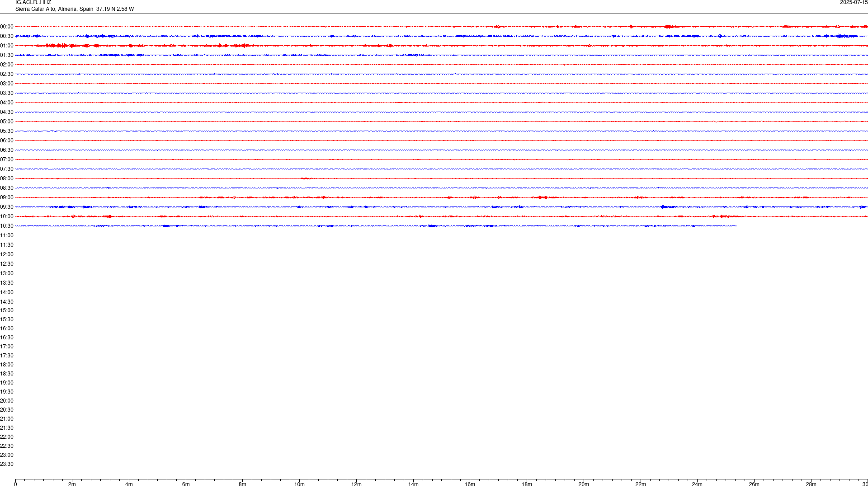Select the 21:00 time row label
Screen dimensions: 868x488
[7, 419]
